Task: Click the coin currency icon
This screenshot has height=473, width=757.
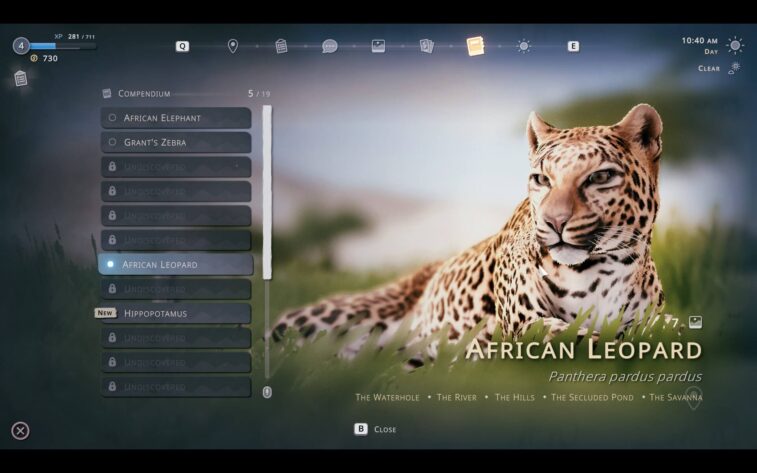Action: 34,58
